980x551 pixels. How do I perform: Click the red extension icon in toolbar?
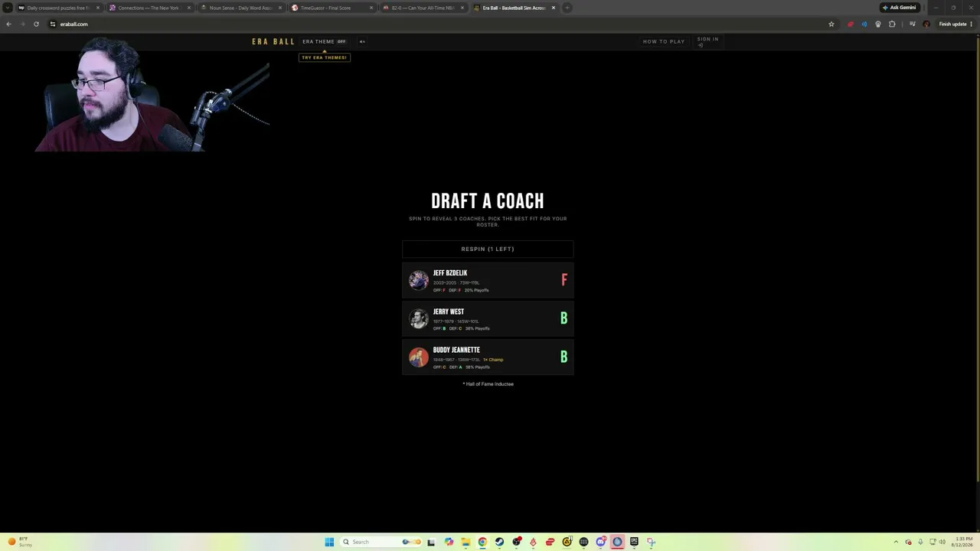(x=850, y=24)
